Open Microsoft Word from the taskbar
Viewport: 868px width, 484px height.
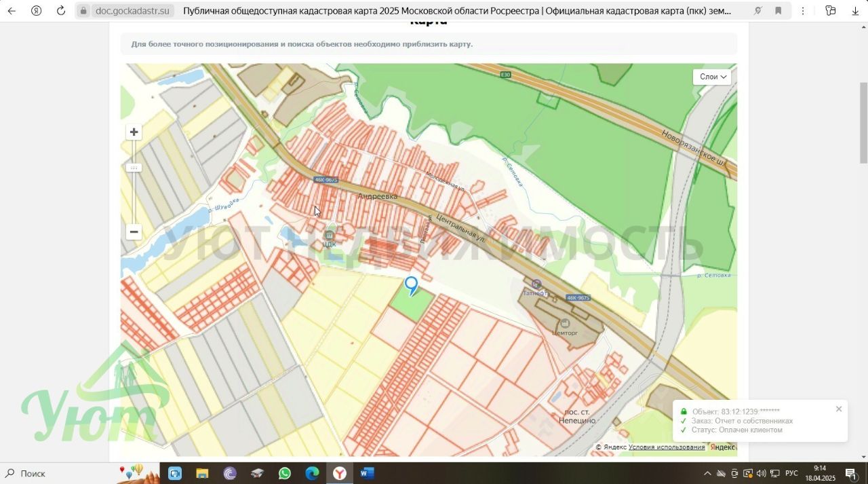367,473
